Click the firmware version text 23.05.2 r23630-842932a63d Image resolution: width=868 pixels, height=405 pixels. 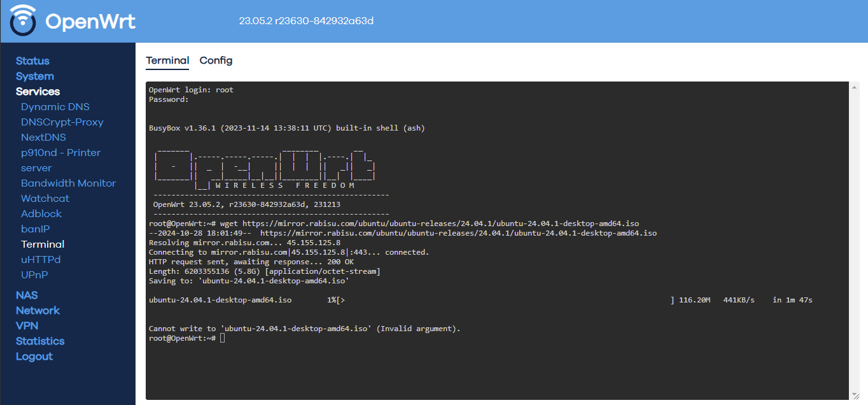point(306,21)
